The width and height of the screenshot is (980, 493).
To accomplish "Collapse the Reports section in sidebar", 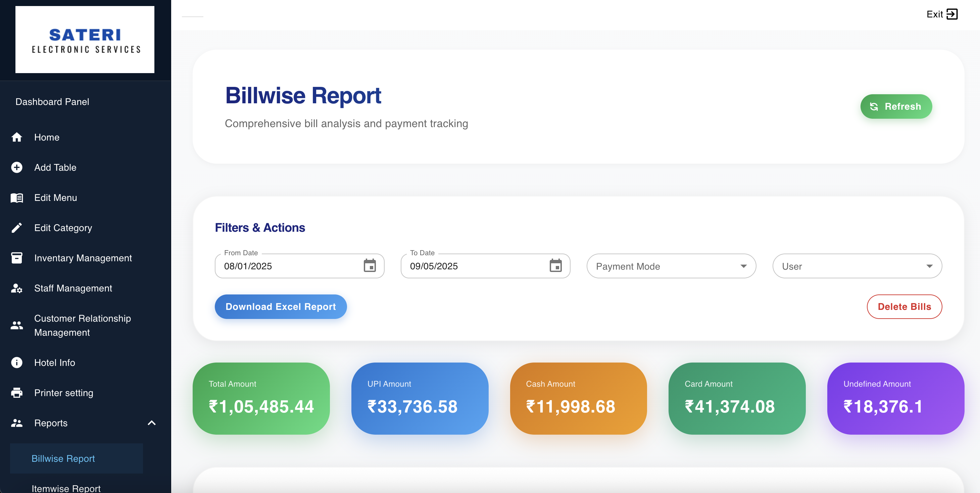I will click(x=152, y=423).
